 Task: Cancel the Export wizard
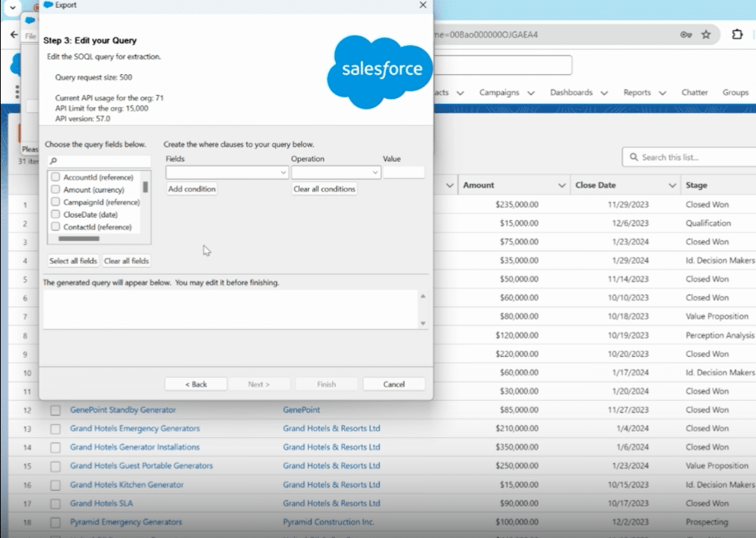coord(394,384)
